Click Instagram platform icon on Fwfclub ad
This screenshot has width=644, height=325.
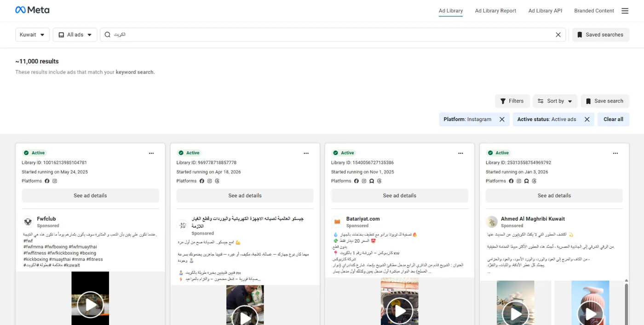point(55,181)
